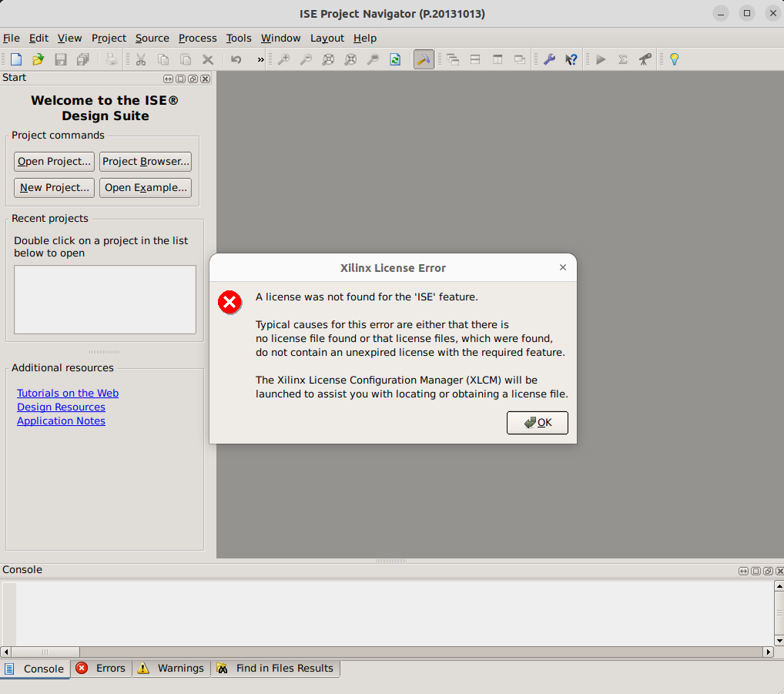Click the overlapping windows layout icon
784x694 pixels.
point(520,59)
